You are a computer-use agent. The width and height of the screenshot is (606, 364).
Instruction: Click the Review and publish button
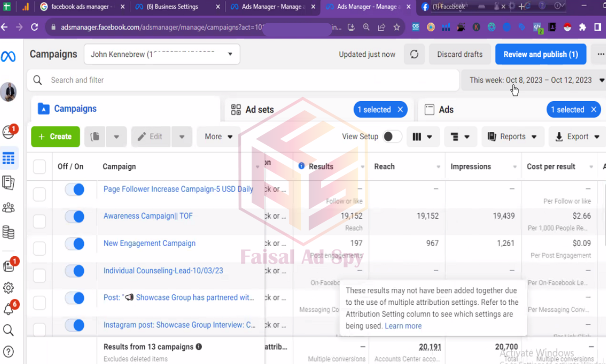(x=540, y=54)
